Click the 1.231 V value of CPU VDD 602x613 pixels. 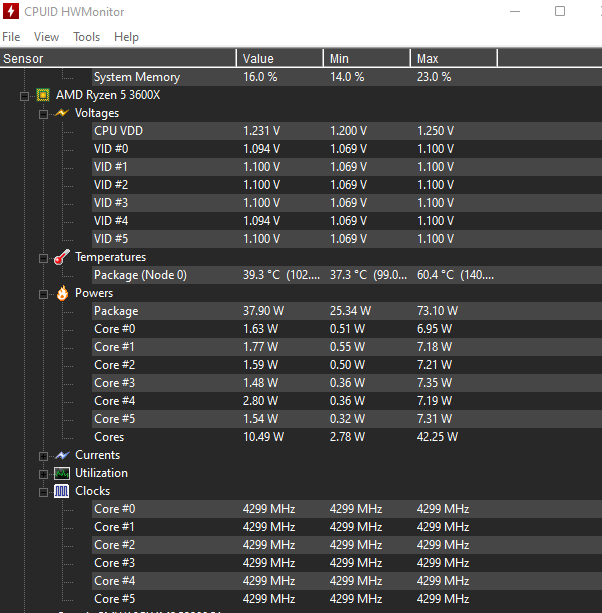click(x=262, y=131)
